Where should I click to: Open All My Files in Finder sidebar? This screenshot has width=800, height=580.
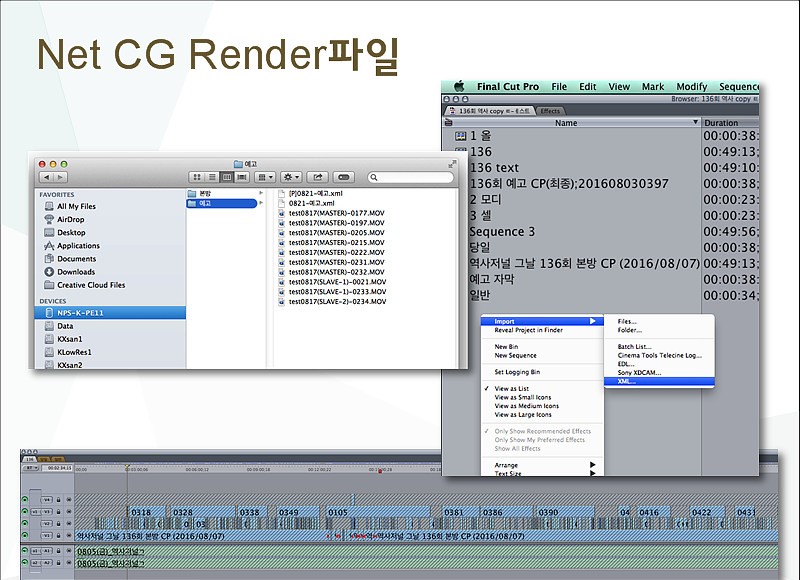pyautogui.click(x=77, y=206)
